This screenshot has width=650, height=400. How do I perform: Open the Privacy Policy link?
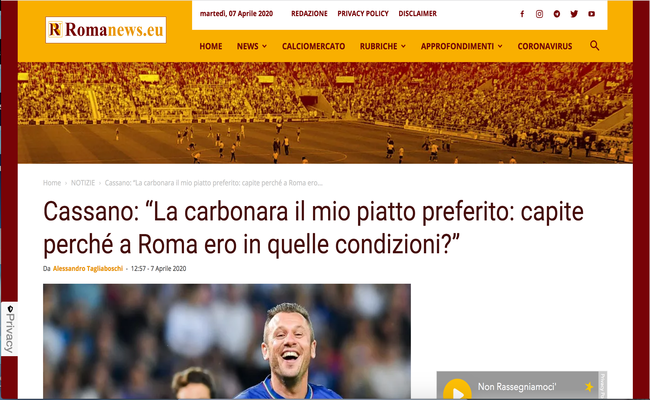(363, 14)
